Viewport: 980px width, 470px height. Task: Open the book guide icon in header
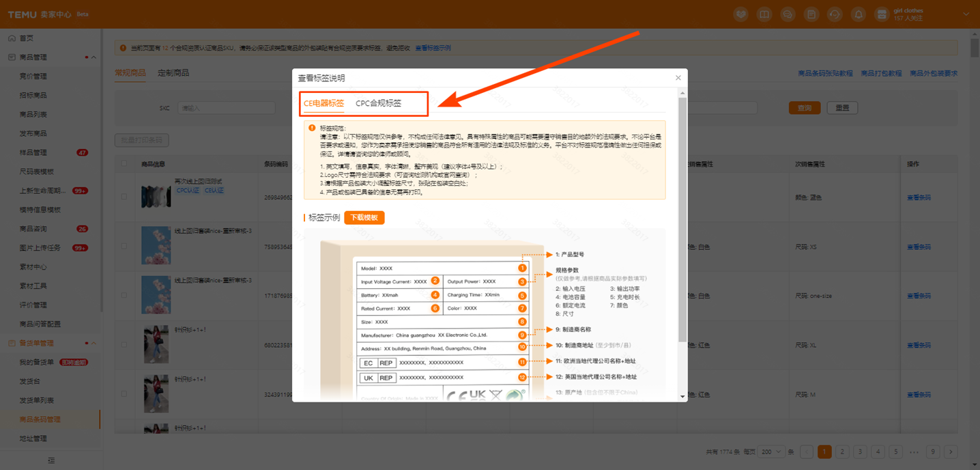tap(764, 14)
